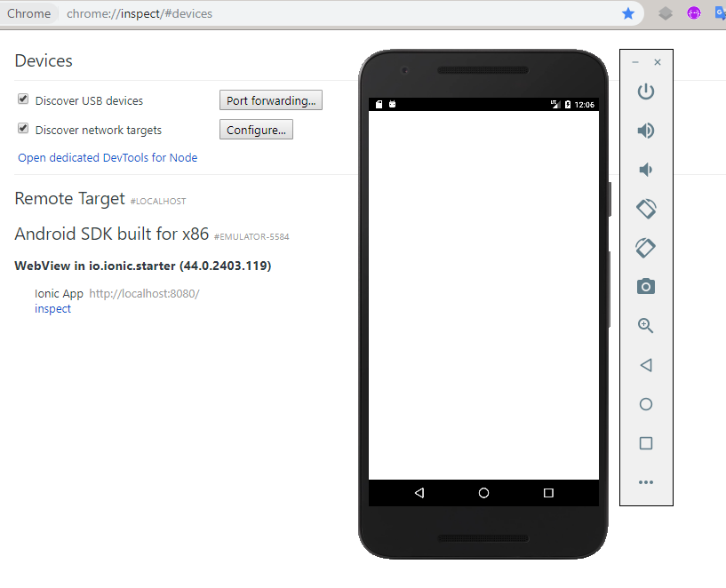Viewport: 726px width, 588px height.
Task: Click the WebView in io.ionic.starter heading
Action: (x=142, y=266)
